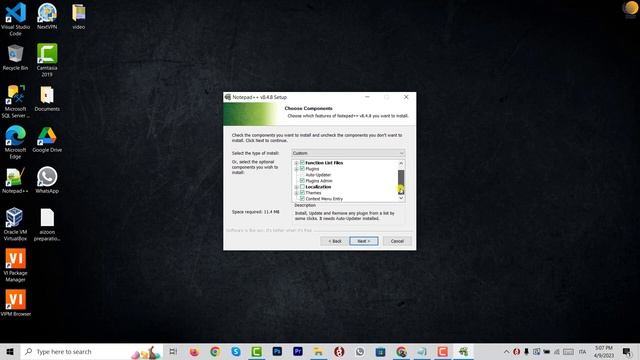Open the Windows Start menu
Image resolution: width=640 pixels, height=360 pixels.
10,351
